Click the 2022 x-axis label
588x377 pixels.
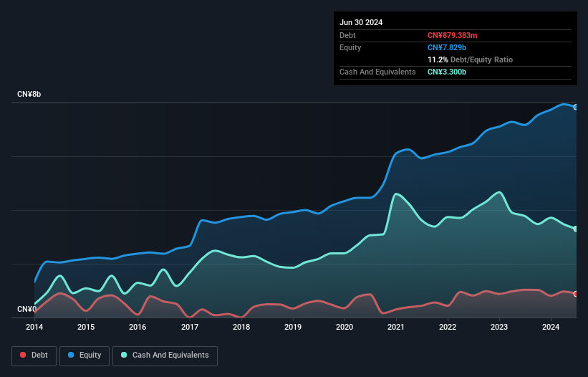[448, 327]
